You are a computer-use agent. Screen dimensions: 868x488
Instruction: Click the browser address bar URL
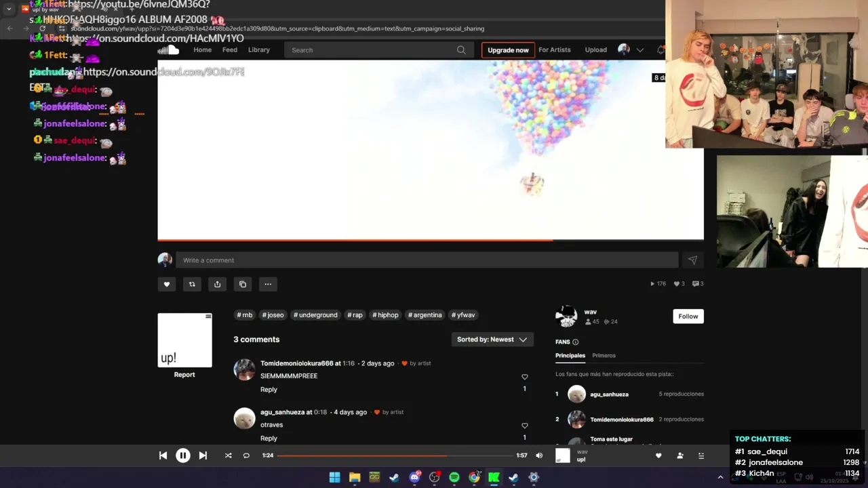coord(277,29)
